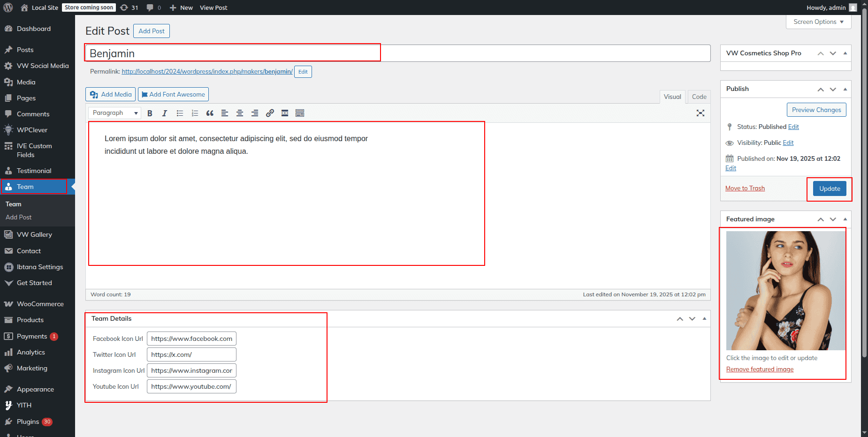Toggle the bulleted list icon

click(x=180, y=113)
